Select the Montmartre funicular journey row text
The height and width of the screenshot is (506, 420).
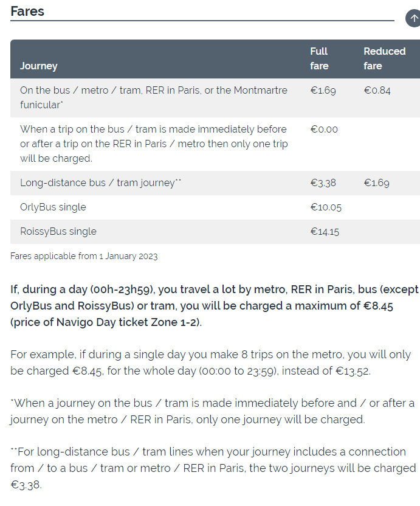point(154,97)
